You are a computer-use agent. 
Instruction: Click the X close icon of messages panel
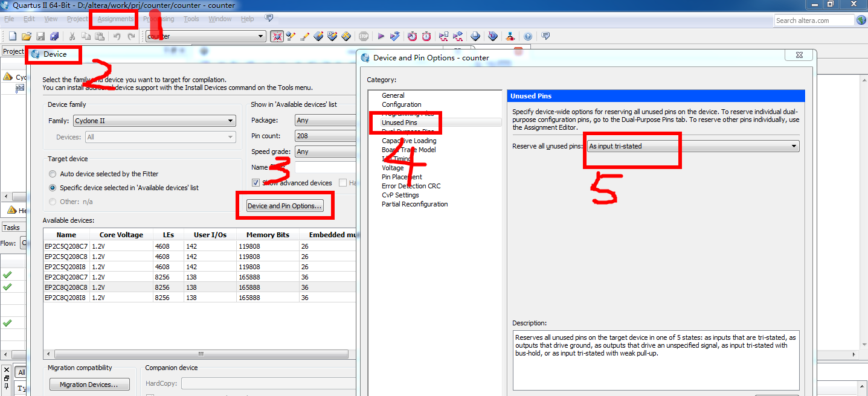click(7, 369)
